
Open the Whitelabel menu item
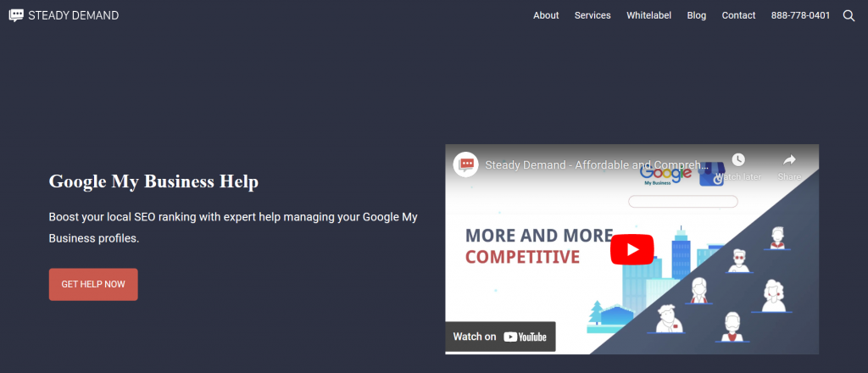(x=648, y=15)
